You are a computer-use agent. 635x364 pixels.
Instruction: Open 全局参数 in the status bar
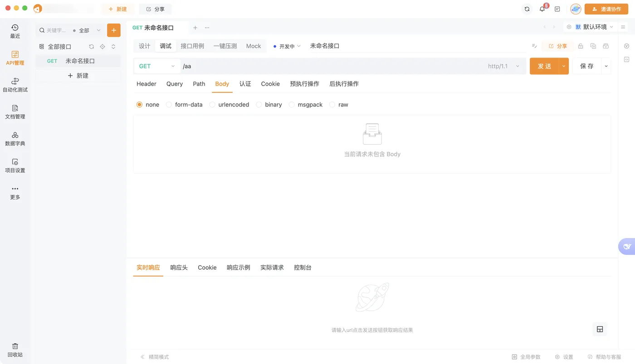[526, 357]
